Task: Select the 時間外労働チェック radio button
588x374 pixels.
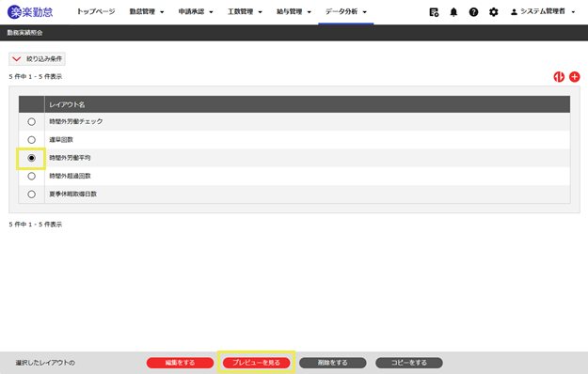Action: pos(31,121)
